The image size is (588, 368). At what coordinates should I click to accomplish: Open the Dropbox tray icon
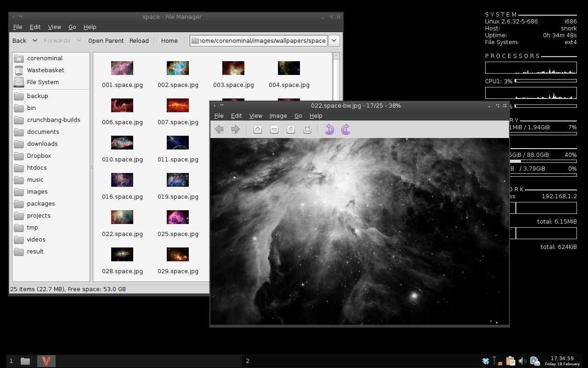[486, 361]
